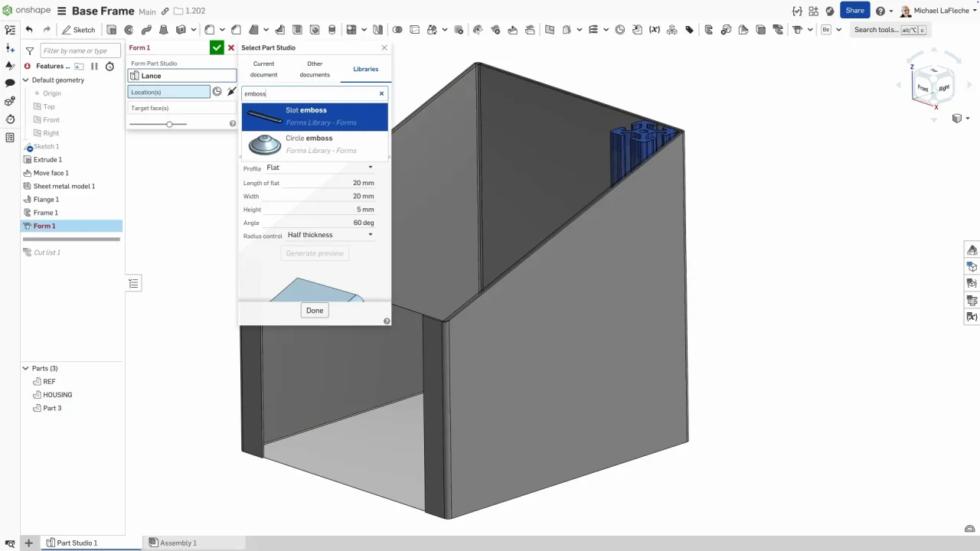Select the Extrude tool icon

112,30
